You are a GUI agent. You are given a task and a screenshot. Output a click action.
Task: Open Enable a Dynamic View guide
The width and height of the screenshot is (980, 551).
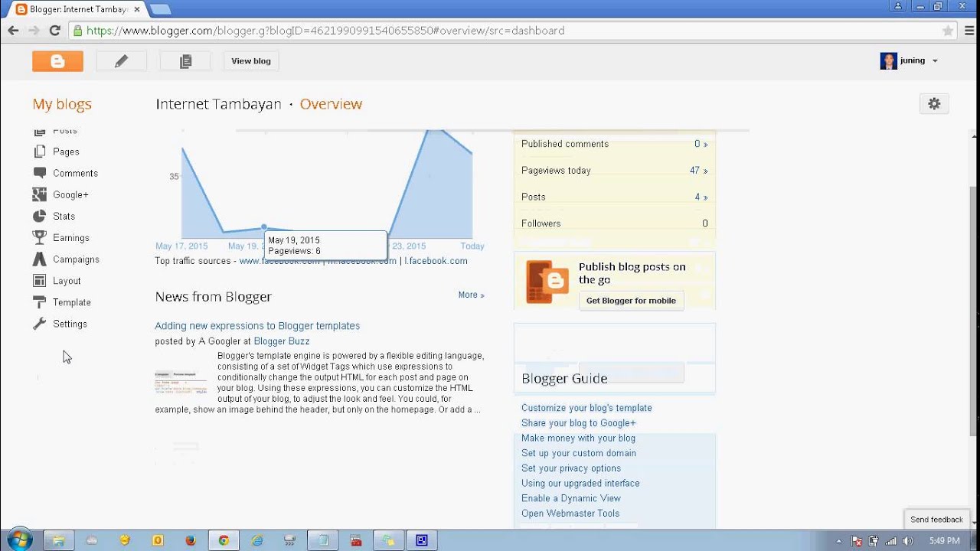coord(571,498)
